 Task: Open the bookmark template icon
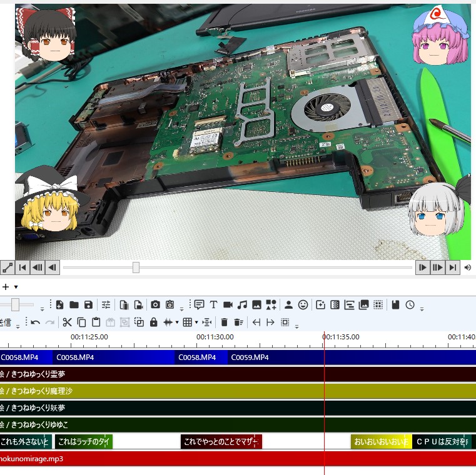pyautogui.click(x=395, y=304)
